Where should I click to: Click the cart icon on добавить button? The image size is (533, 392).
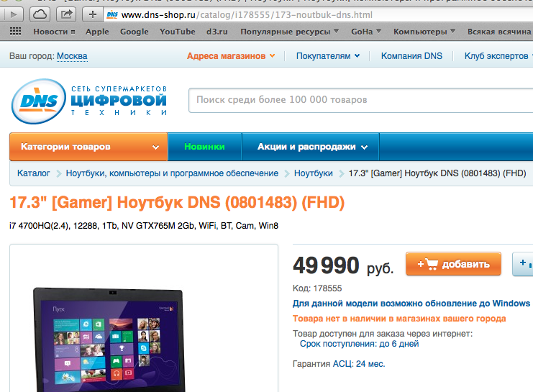click(x=432, y=264)
